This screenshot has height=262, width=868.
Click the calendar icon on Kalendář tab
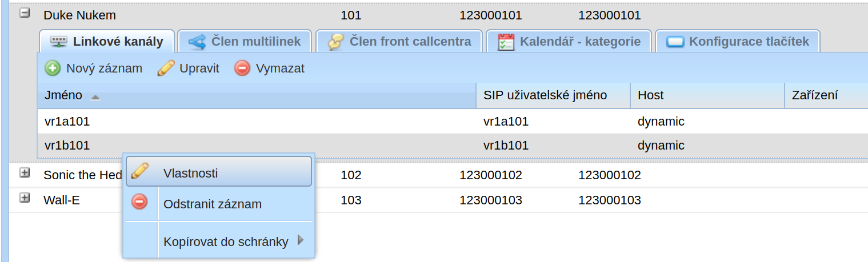pyautogui.click(x=506, y=42)
